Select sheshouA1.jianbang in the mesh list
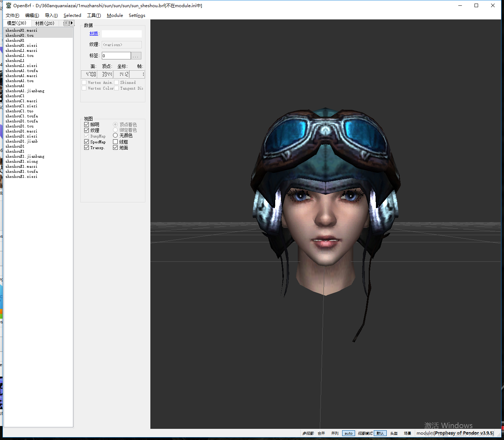 pyautogui.click(x=38, y=91)
